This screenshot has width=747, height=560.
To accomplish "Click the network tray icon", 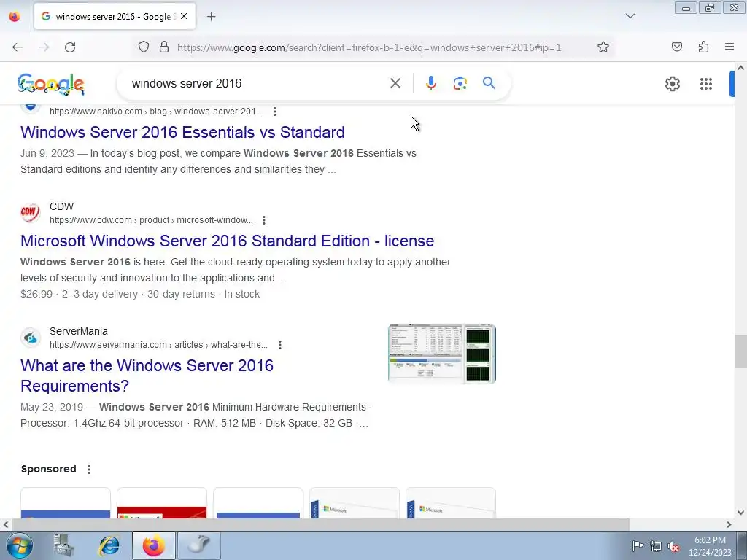I will (x=656, y=546).
